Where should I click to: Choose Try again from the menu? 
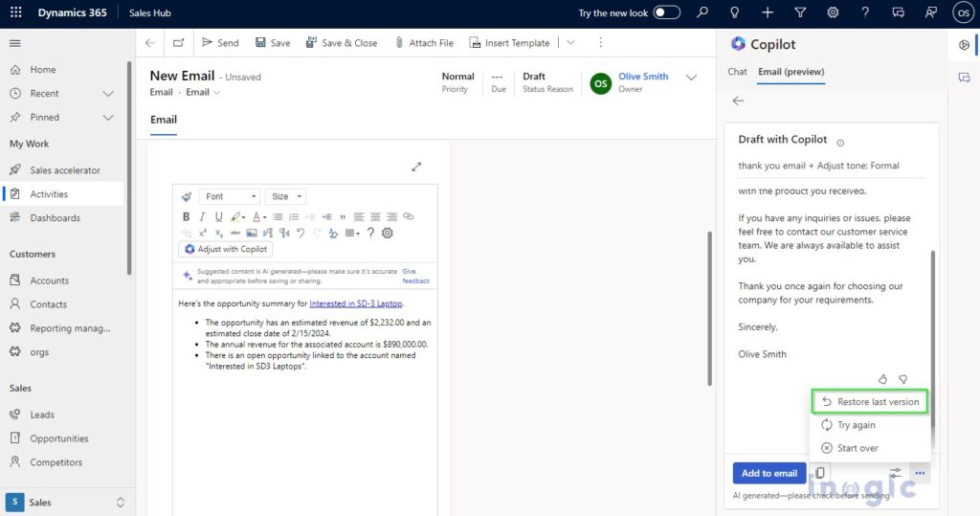pos(870,425)
